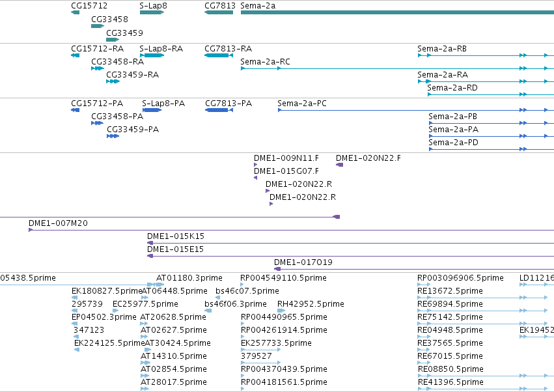This screenshot has height=392, width=554.
Task: Select EST RE67015.5prime
Action: (x=424, y=363)
